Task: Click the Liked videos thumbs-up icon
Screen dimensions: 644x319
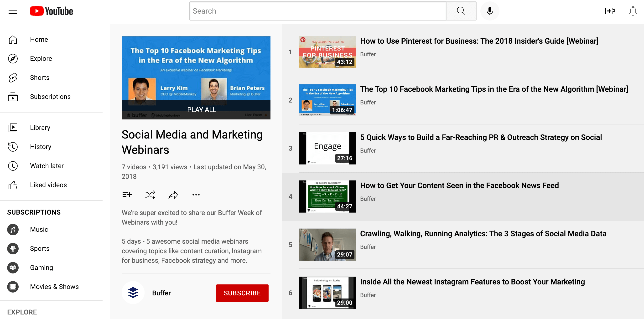Action: (x=13, y=185)
